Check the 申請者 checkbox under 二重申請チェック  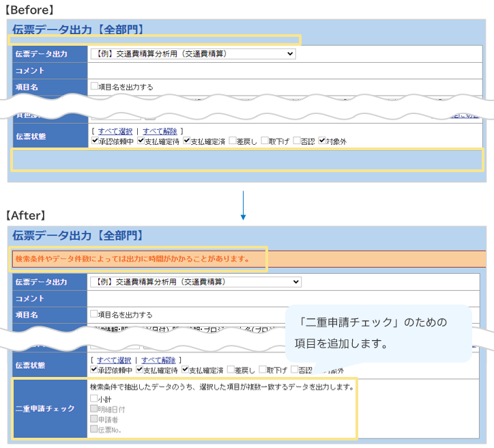point(93,419)
